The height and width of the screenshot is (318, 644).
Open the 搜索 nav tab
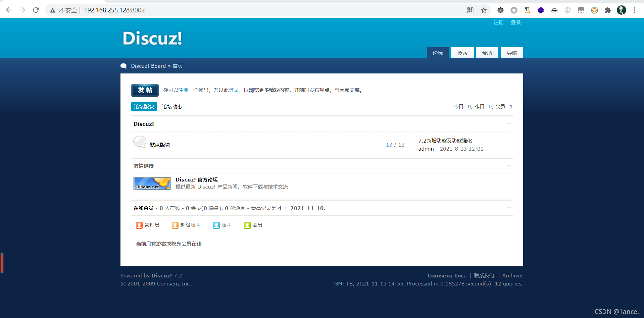(x=462, y=53)
